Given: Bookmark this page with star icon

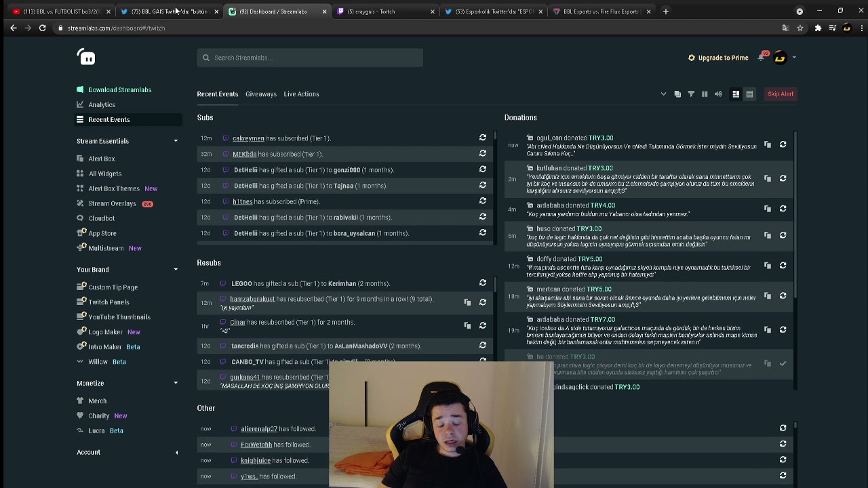Looking at the screenshot, I should click(800, 28).
